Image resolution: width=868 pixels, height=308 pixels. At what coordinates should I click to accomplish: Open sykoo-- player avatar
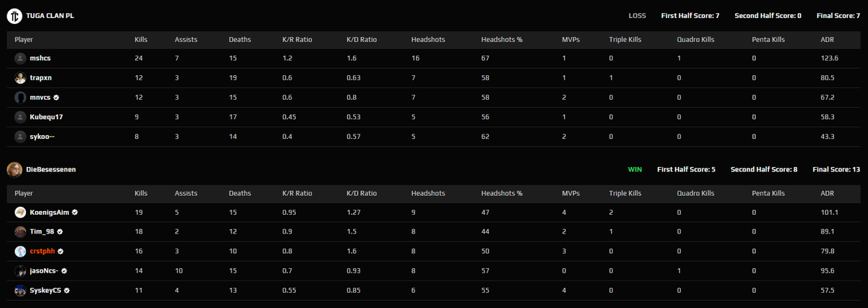(x=20, y=136)
